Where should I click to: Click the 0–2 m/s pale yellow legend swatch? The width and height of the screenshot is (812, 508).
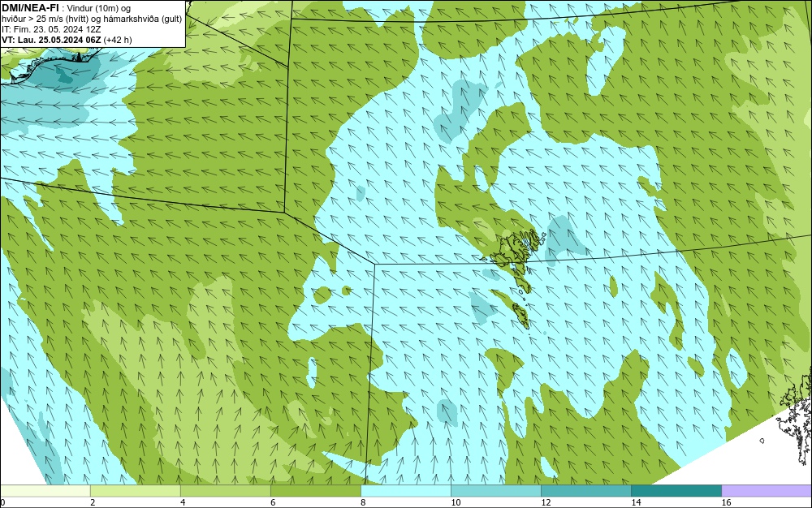(x=45, y=491)
